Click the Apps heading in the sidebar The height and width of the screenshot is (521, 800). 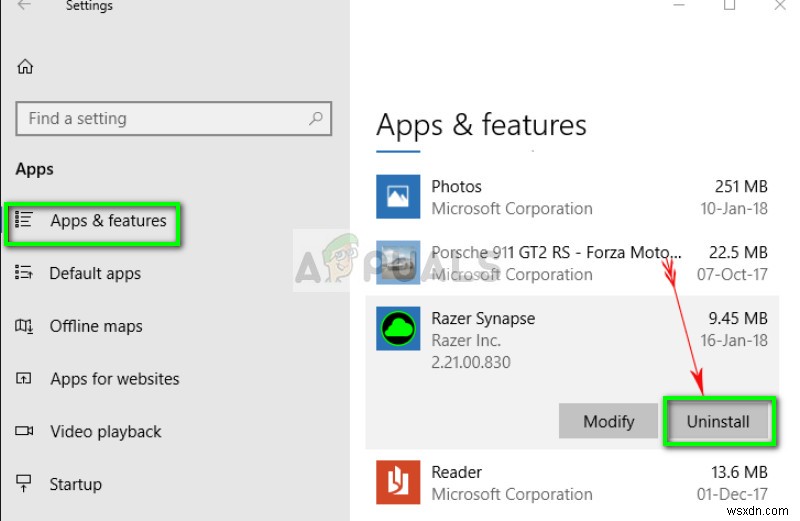tap(34, 169)
